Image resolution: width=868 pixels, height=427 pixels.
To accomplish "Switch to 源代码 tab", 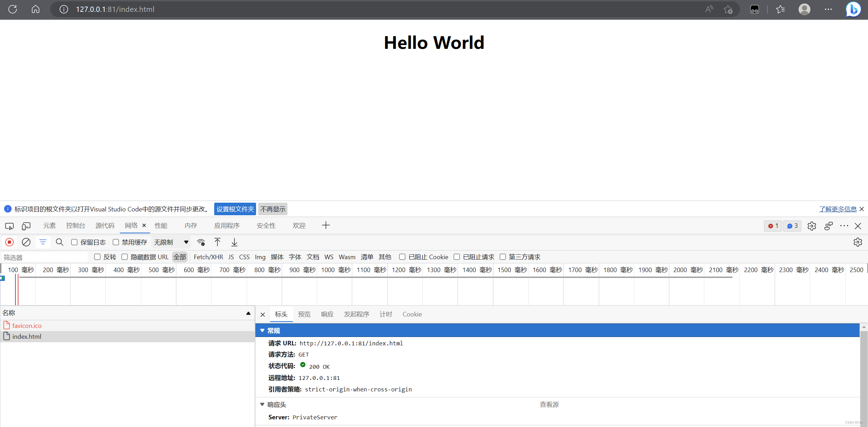I will coord(105,226).
